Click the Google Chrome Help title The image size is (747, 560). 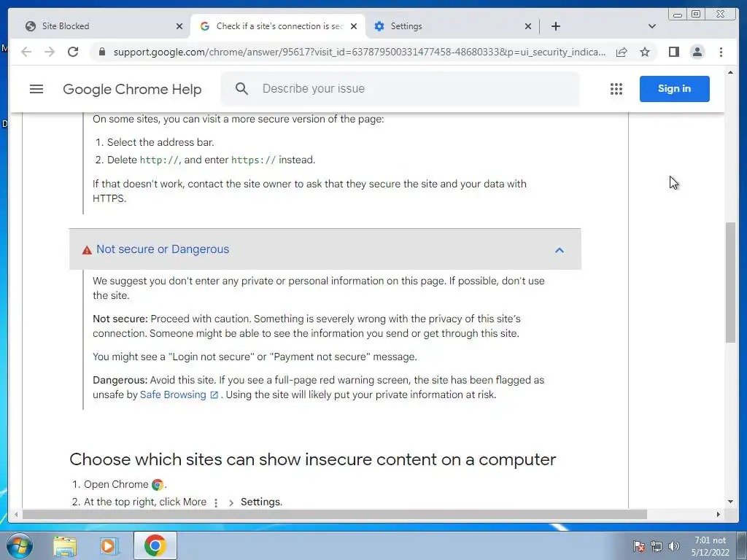(132, 89)
